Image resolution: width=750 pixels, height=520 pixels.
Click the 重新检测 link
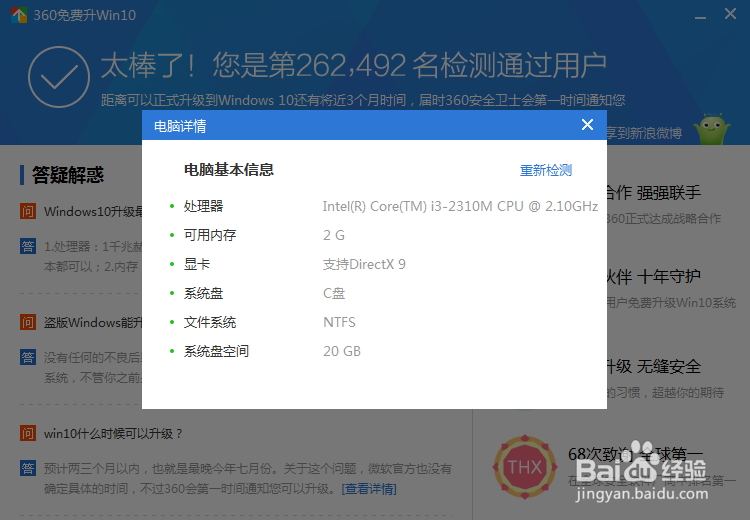click(546, 170)
